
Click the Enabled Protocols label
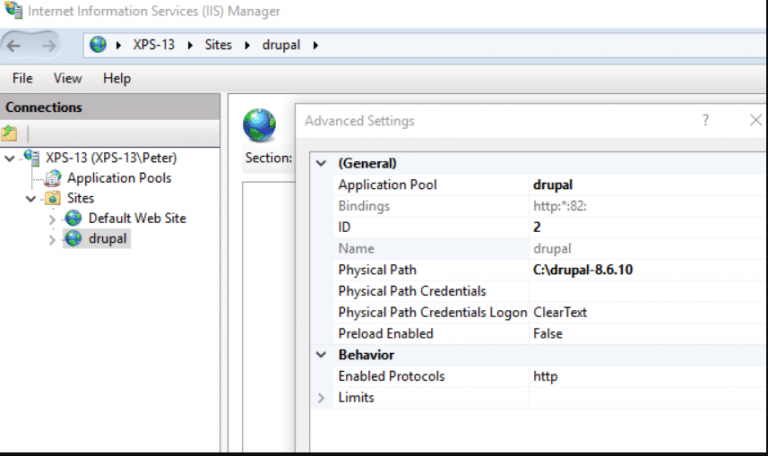click(391, 377)
